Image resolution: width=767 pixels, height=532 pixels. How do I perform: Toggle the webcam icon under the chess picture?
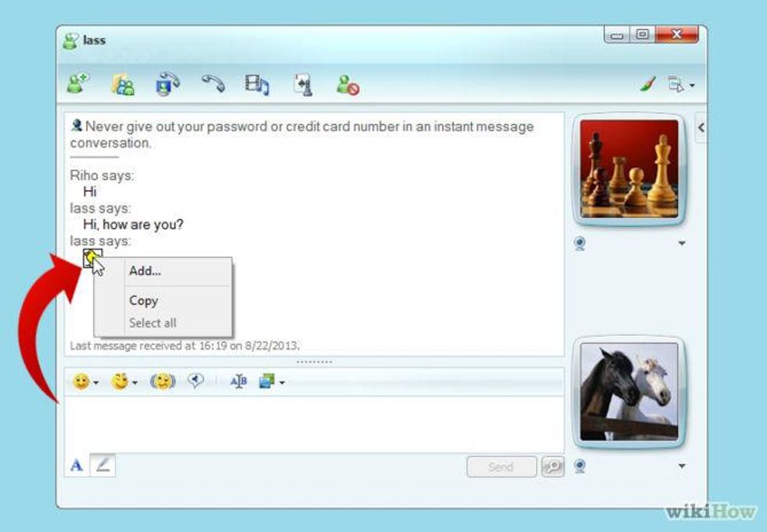tap(580, 243)
